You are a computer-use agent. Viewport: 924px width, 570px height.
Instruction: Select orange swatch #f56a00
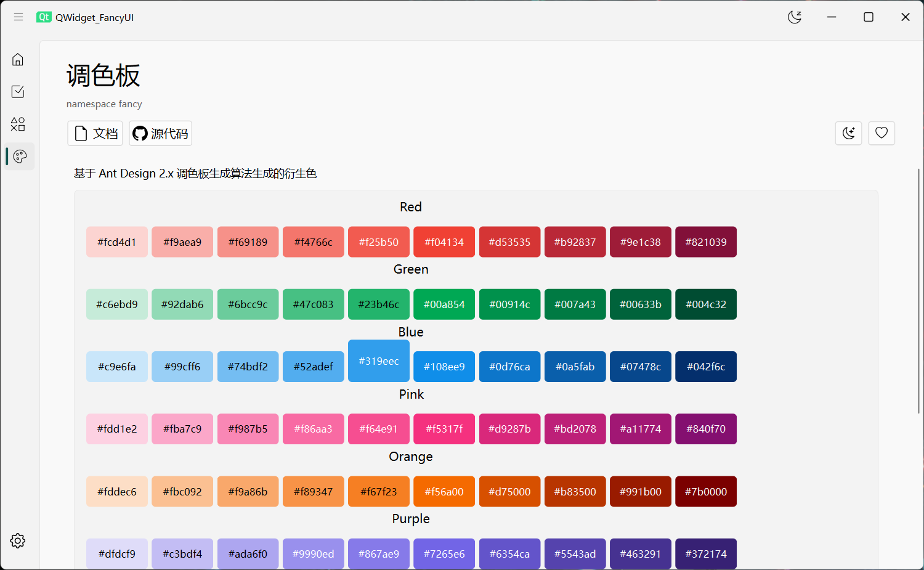pyautogui.click(x=444, y=492)
